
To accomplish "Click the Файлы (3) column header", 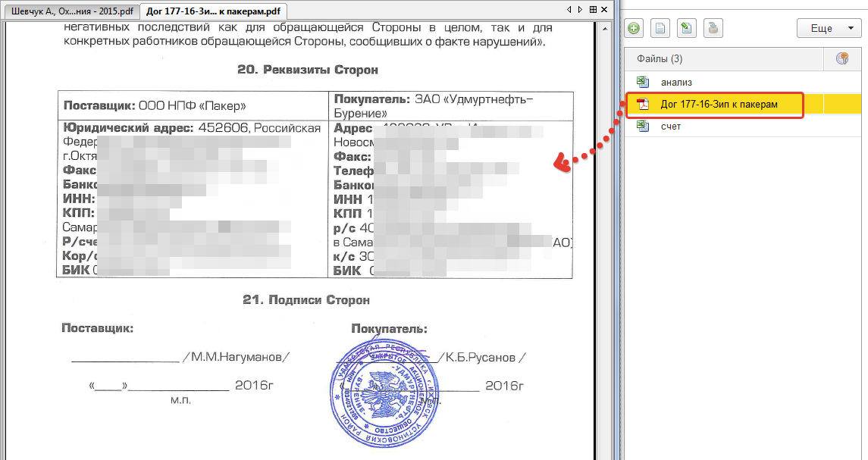I will point(723,58).
